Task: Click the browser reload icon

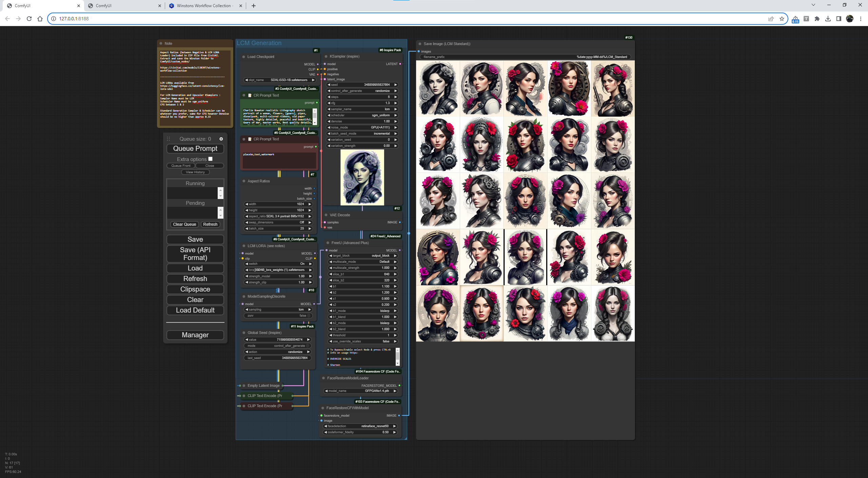Action: (29, 19)
